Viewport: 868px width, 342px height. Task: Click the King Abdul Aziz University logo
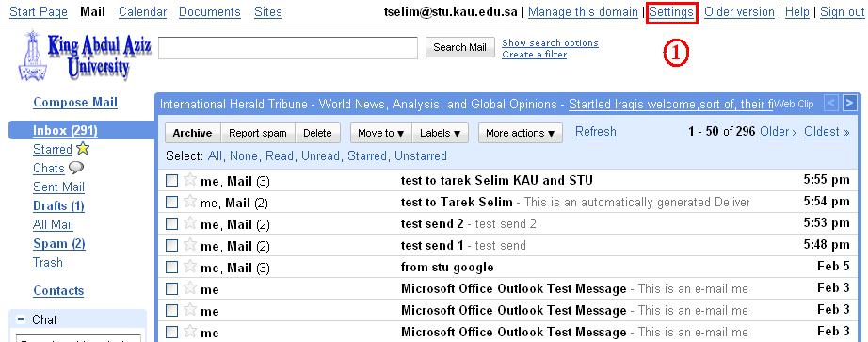tap(85, 57)
